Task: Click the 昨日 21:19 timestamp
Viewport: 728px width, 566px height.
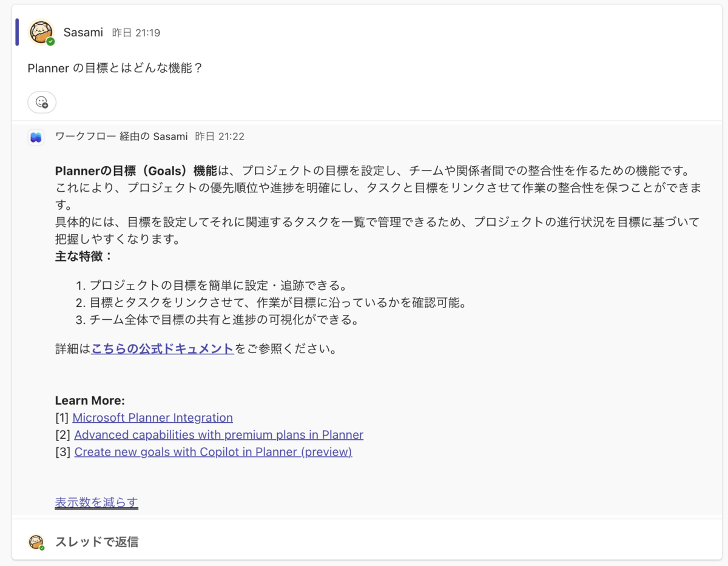Action: click(136, 33)
